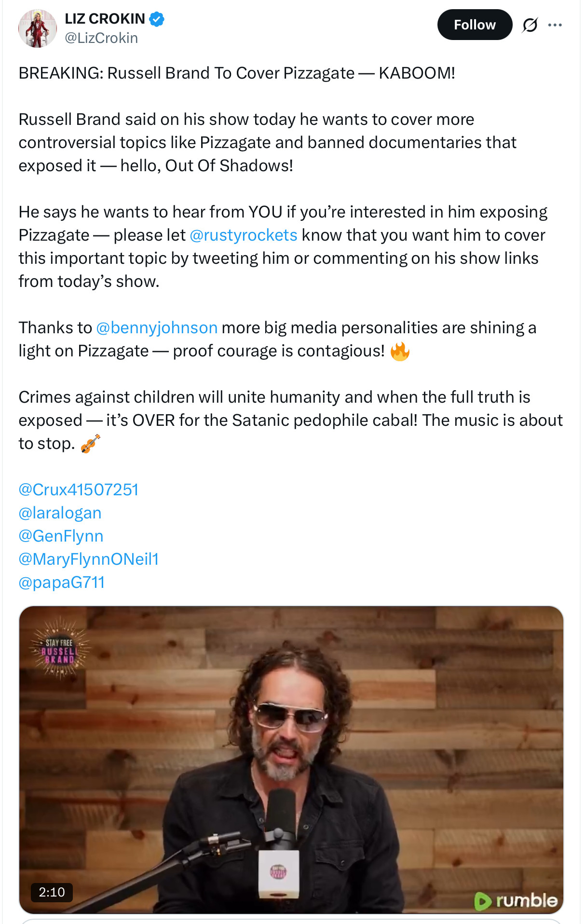The height and width of the screenshot is (924, 586).
Task: Click the @GenFlynn mention
Action: tap(61, 536)
